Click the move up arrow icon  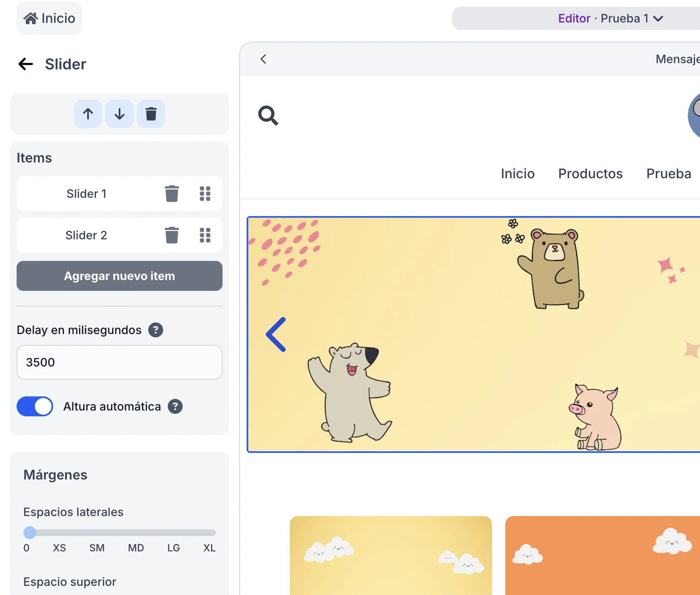coord(88,114)
